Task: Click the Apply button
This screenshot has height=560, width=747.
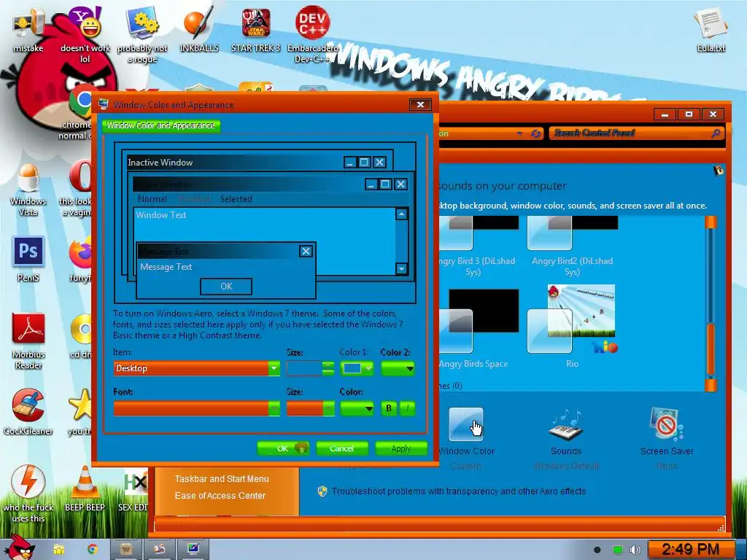Action: (400, 448)
